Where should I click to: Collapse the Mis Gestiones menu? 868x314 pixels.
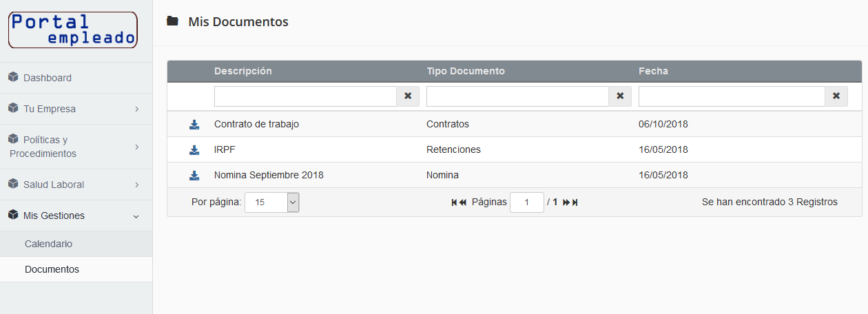click(76, 216)
